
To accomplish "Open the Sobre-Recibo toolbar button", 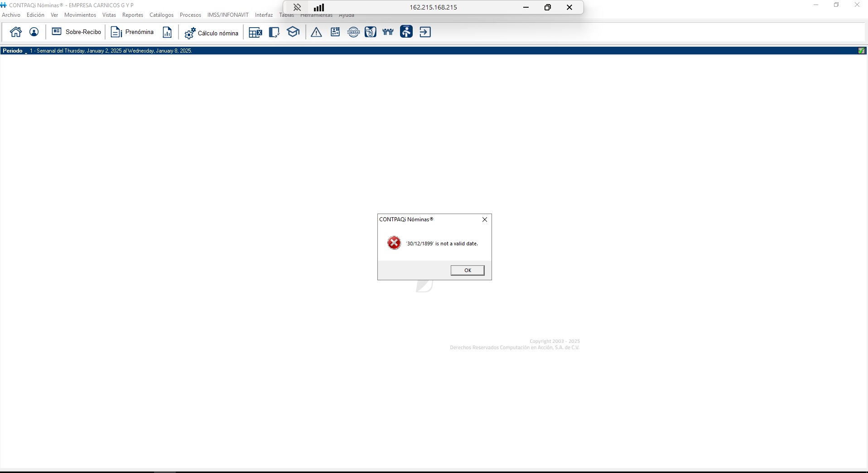I will [x=76, y=32].
